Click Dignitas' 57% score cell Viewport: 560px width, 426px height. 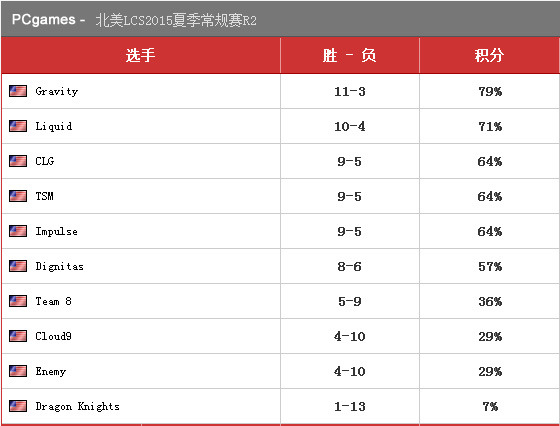[x=490, y=266]
